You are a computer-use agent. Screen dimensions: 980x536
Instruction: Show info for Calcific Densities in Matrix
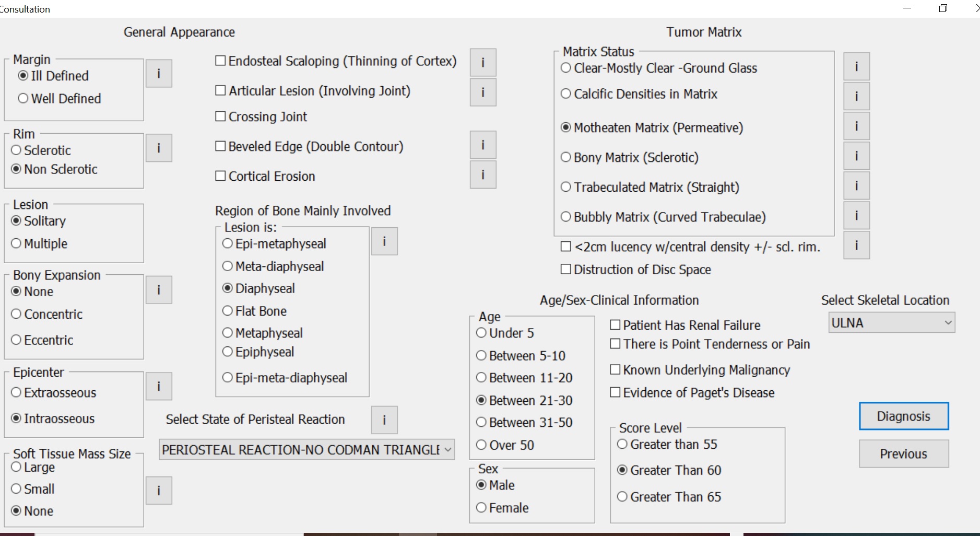857,96
